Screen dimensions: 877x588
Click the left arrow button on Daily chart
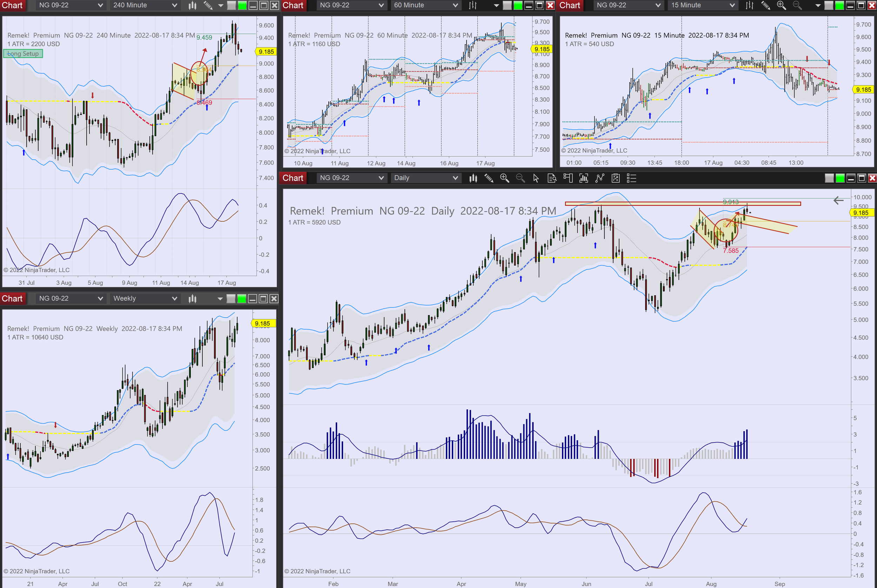point(838,200)
